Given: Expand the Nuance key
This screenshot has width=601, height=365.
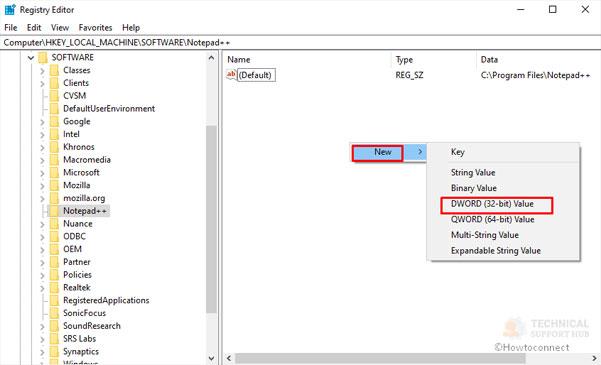Looking at the screenshot, I should 43,224.
